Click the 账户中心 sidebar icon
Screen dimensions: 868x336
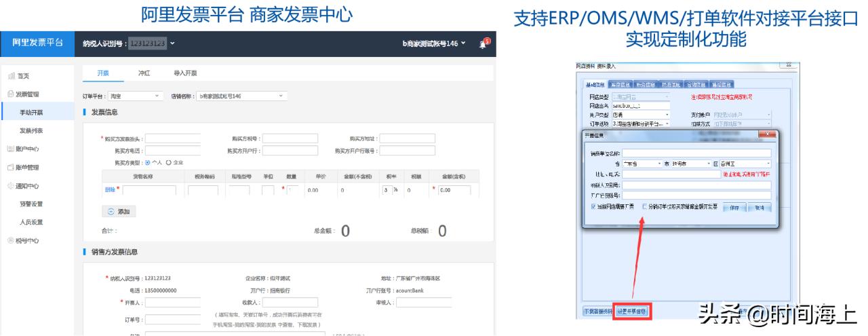pyautogui.click(x=10, y=149)
